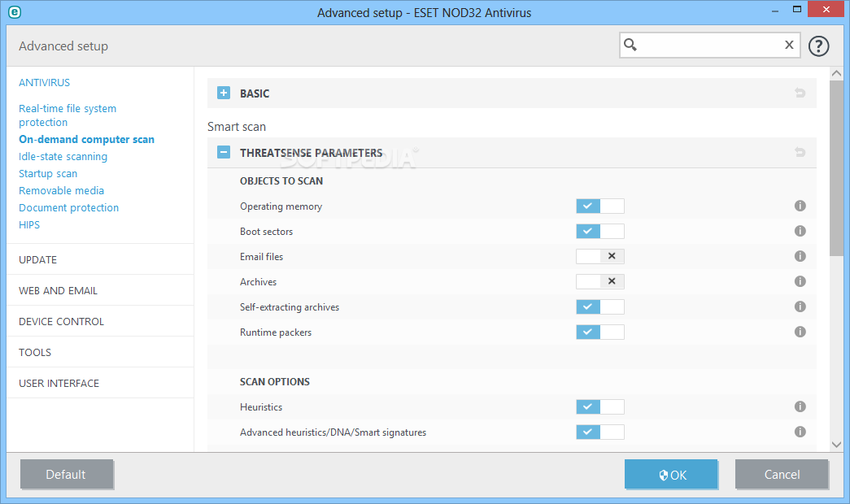Image resolution: width=850 pixels, height=504 pixels.
Task: Toggle Boot sectors scanning off
Action: click(600, 232)
